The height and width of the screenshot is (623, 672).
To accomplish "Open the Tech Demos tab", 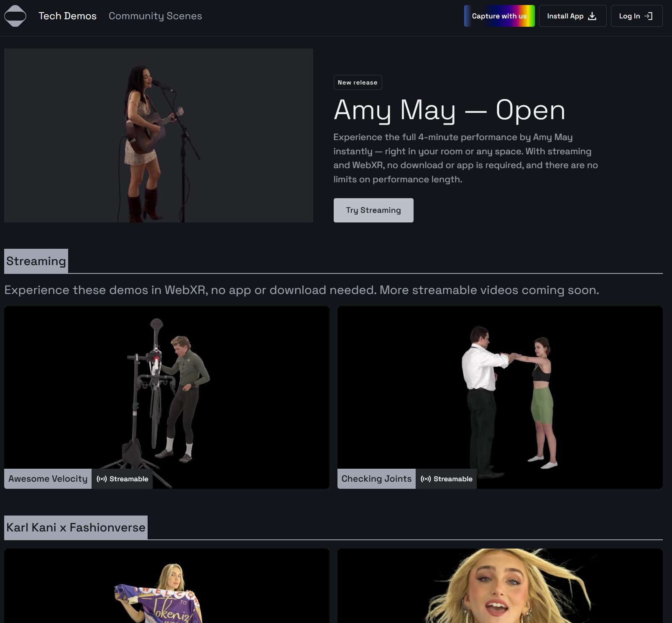I will (67, 16).
